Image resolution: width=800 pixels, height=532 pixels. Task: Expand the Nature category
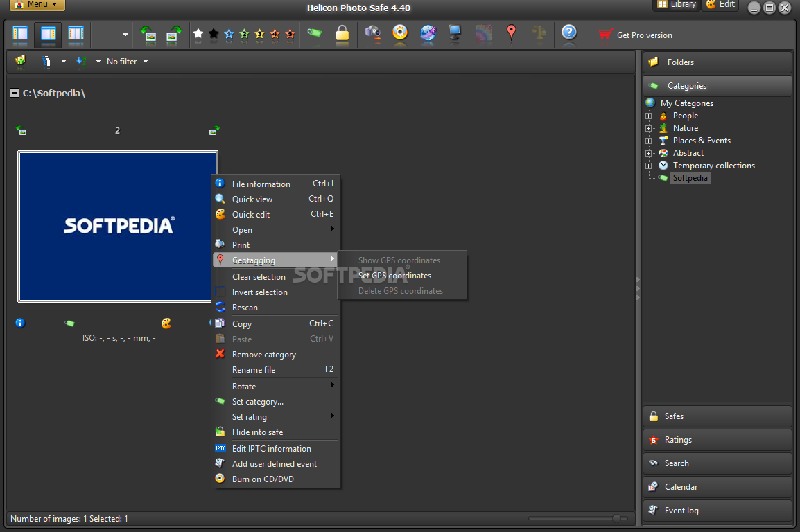point(648,128)
